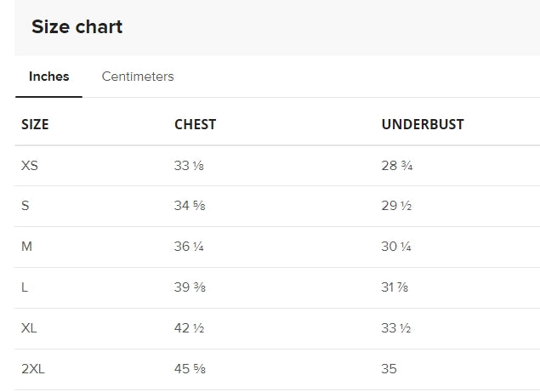
Task: Click the UNDERBUST column header
Action: pyautogui.click(x=423, y=124)
